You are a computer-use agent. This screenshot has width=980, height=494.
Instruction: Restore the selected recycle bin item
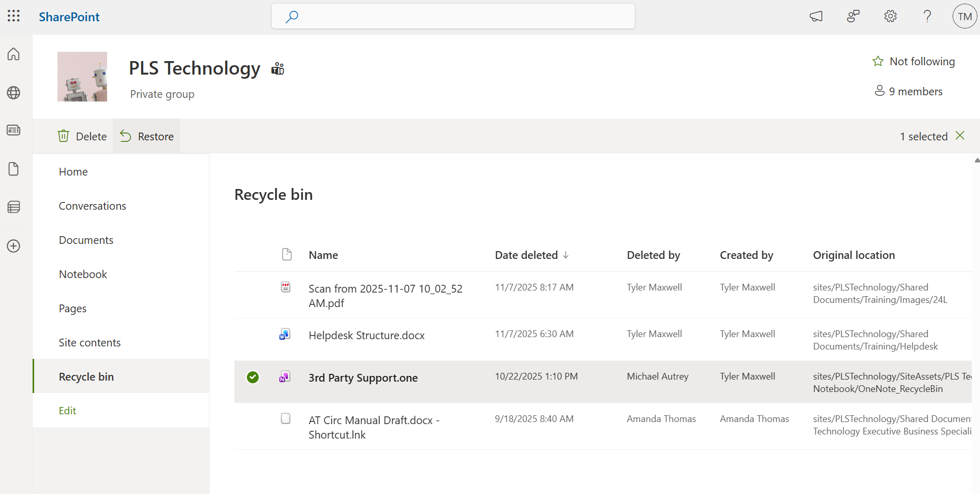(x=147, y=137)
